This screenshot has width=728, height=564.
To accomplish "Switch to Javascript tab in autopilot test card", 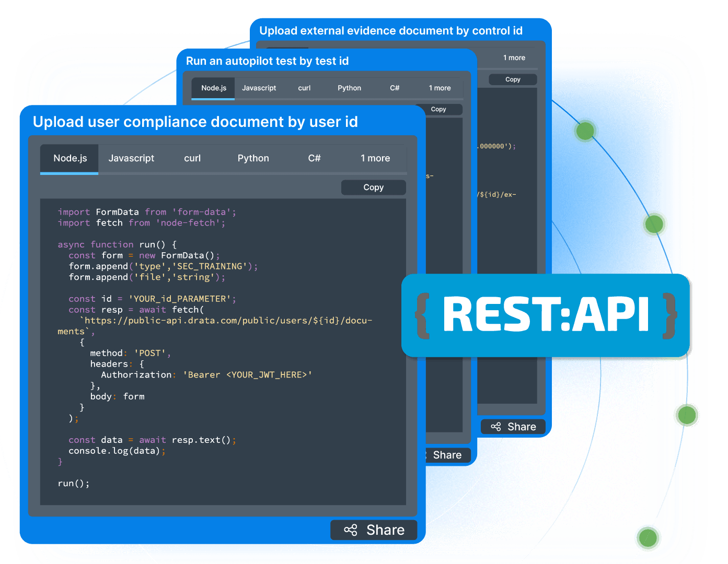I will (259, 88).
